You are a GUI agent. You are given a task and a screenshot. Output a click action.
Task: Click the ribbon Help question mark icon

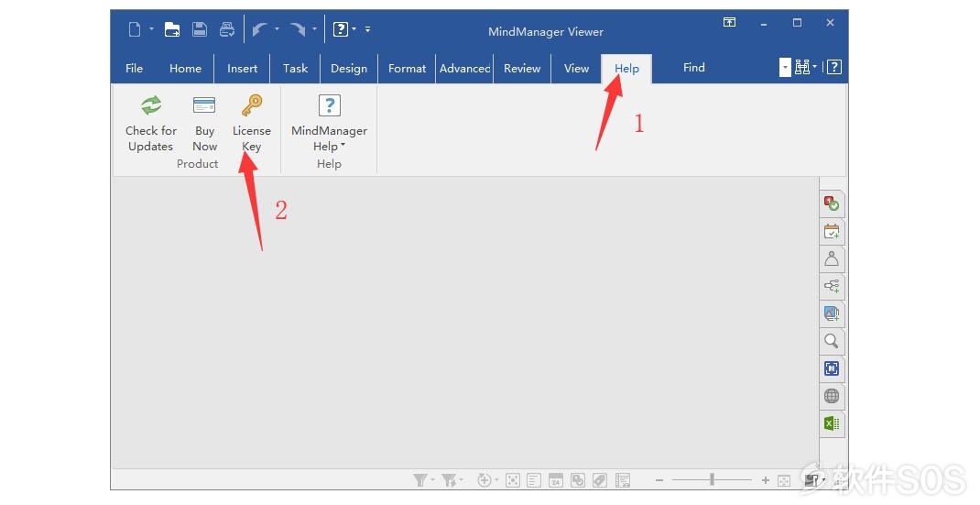[x=834, y=68]
